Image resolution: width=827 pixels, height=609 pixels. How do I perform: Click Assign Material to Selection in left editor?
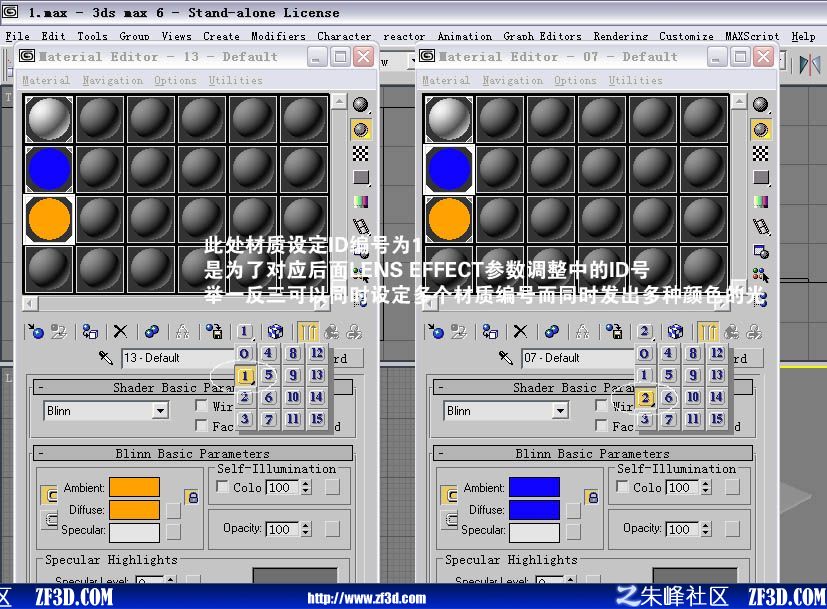tap(90, 332)
